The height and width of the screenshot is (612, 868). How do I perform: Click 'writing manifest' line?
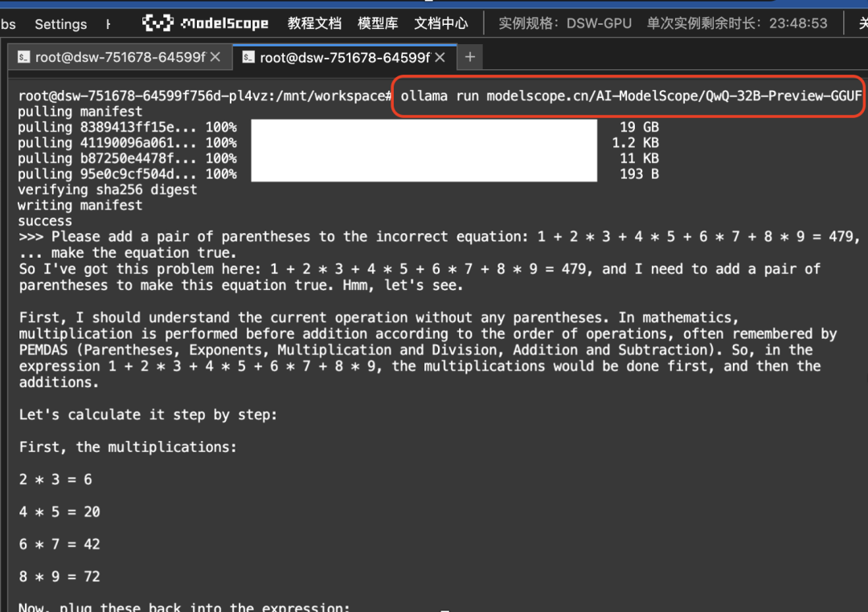(x=80, y=206)
